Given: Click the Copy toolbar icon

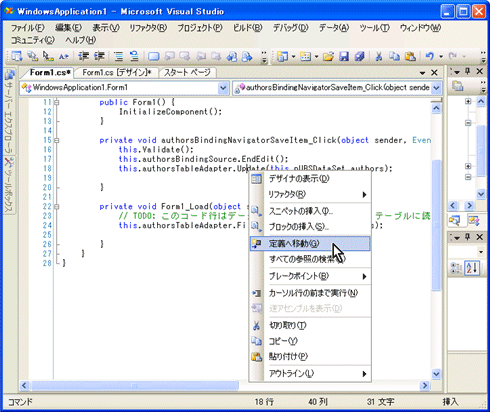Looking at the screenshot, I should tap(394, 56).
